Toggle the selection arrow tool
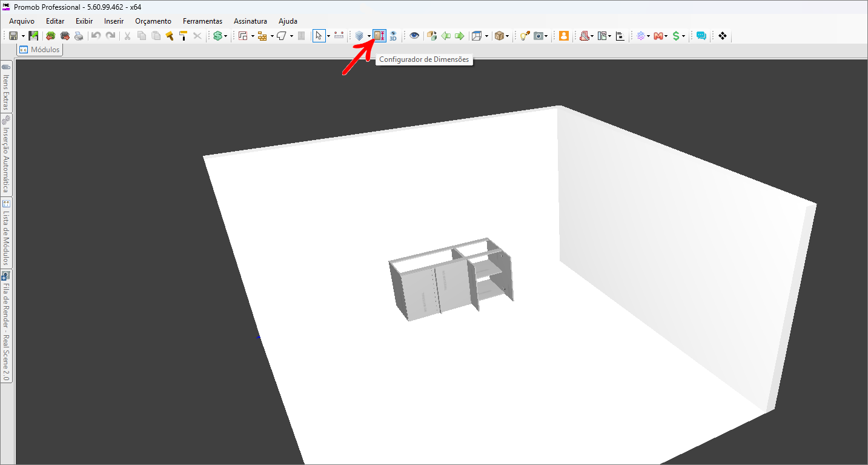 coord(319,36)
